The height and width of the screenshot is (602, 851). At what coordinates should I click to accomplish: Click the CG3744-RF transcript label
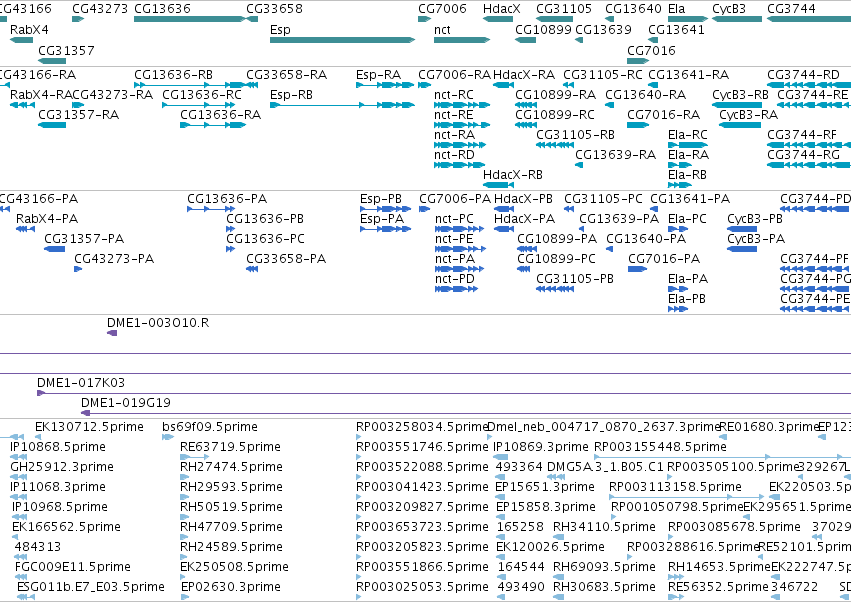click(x=802, y=135)
